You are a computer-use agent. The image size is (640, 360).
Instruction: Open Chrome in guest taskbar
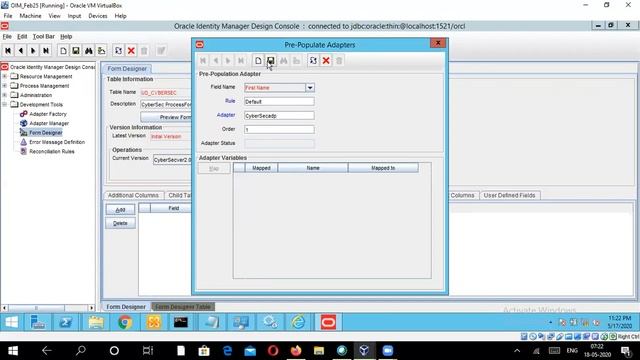point(125,322)
